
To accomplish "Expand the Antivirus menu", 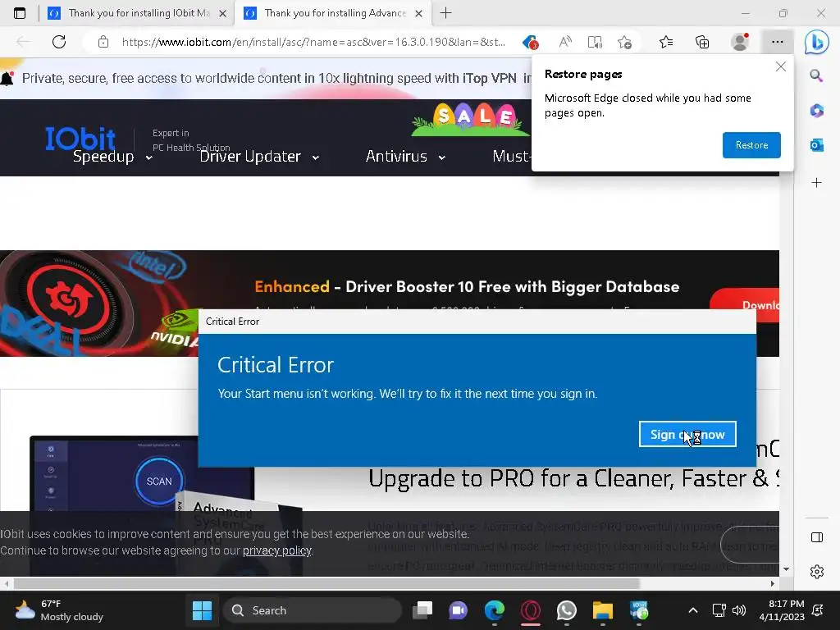I will 405,157.
